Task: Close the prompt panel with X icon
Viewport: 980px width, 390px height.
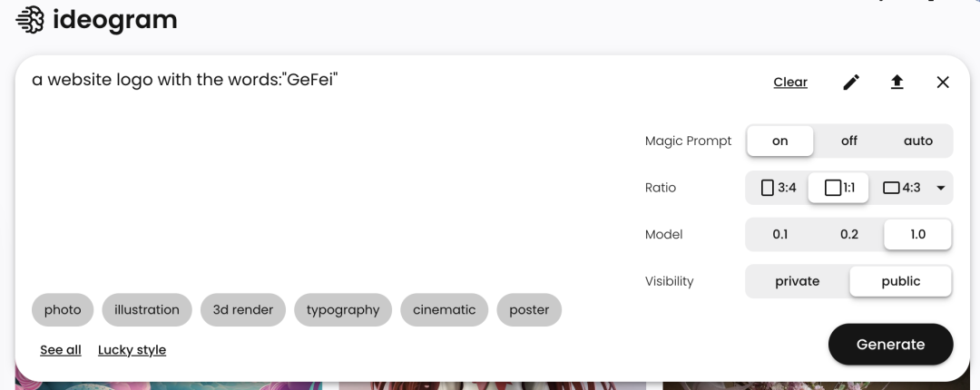Action: [x=943, y=83]
